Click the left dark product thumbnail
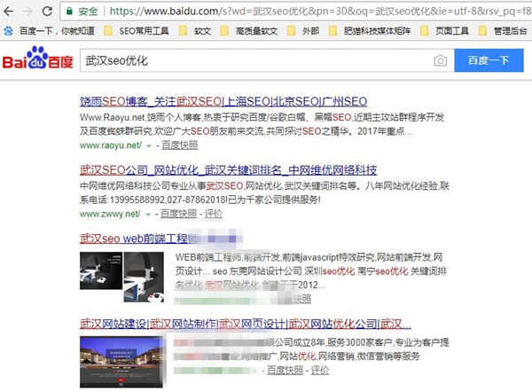The width and height of the screenshot is (532, 392). pos(101,270)
